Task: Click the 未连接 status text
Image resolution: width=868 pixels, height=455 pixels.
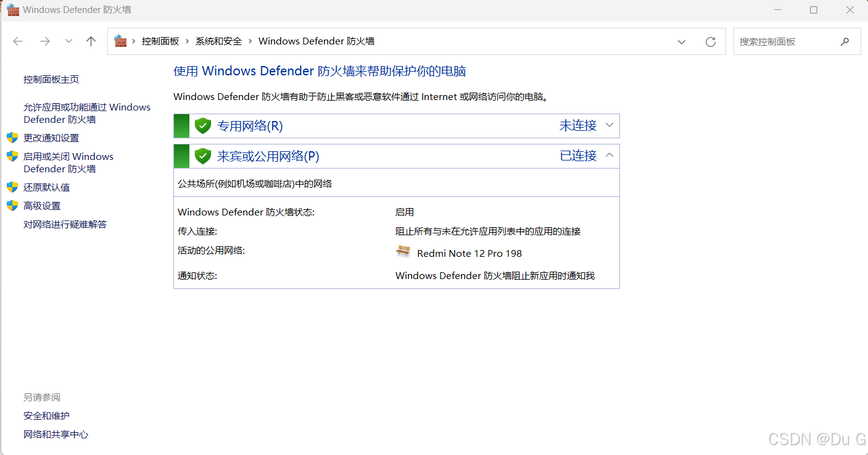Action: click(578, 126)
